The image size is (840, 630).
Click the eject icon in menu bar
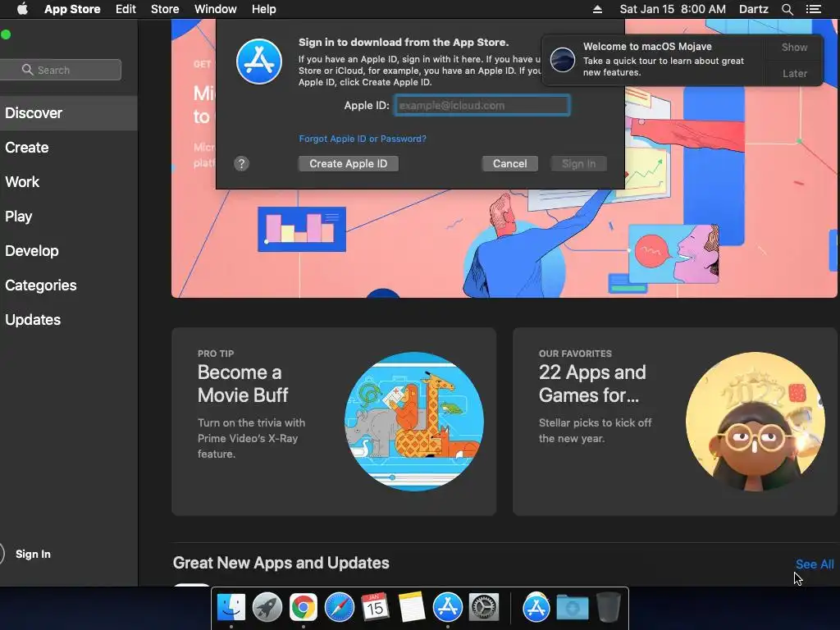597,9
